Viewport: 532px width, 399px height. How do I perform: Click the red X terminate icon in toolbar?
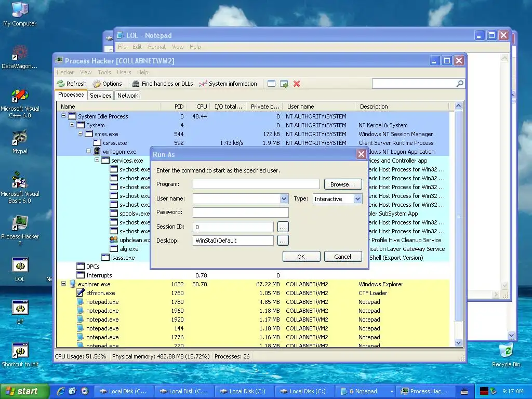(x=297, y=84)
